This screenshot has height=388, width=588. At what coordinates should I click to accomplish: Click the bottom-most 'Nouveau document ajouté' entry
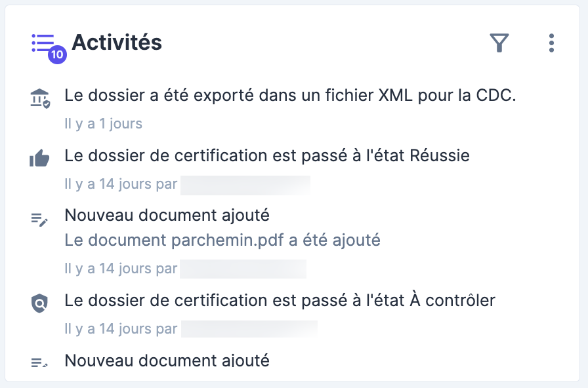167,361
